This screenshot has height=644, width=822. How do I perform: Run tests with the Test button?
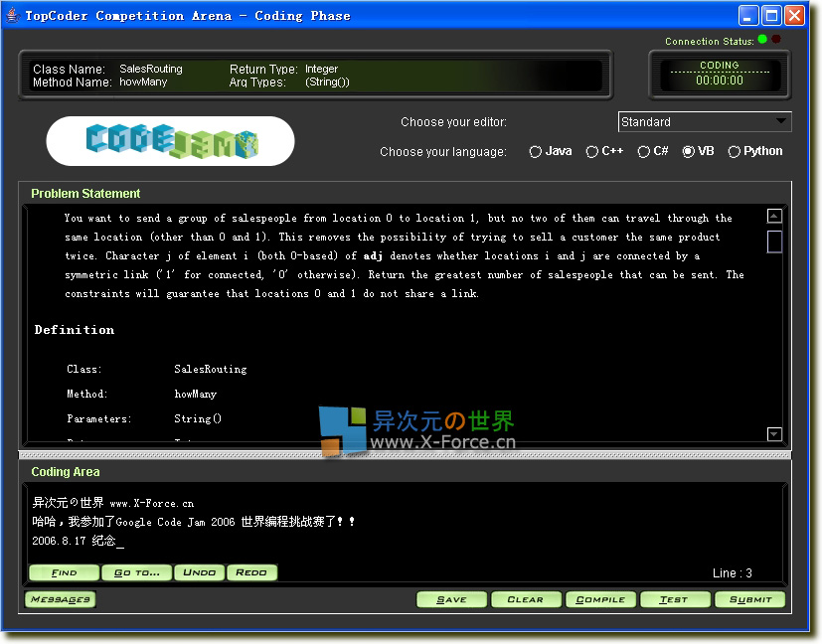(675, 599)
